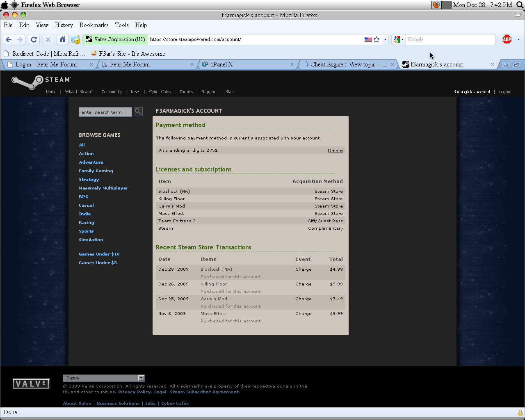This screenshot has height=420, width=525.
Task: Click the Adblock Plus ABP icon
Action: [x=507, y=39]
